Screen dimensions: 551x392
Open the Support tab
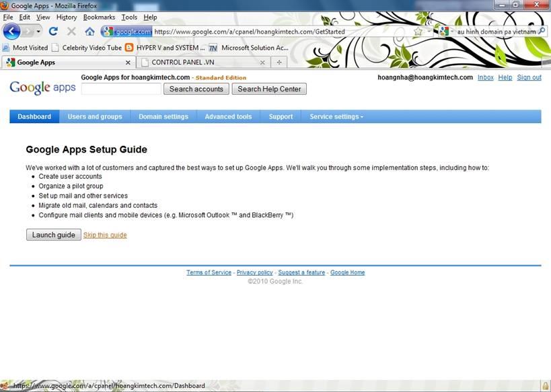[281, 116]
